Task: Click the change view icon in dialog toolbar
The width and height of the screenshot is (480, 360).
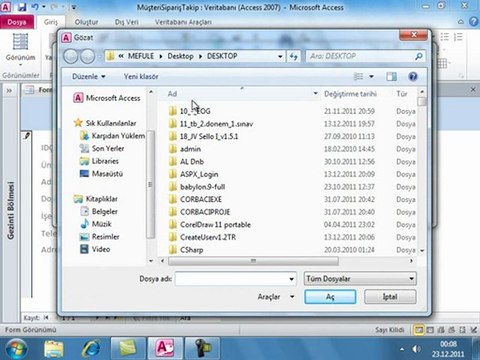Action: pos(358,77)
